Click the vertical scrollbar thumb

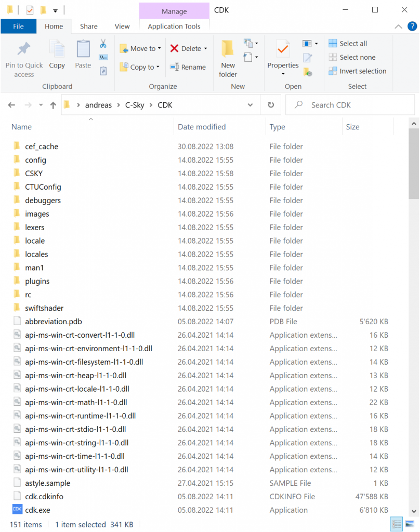pyautogui.click(x=414, y=164)
